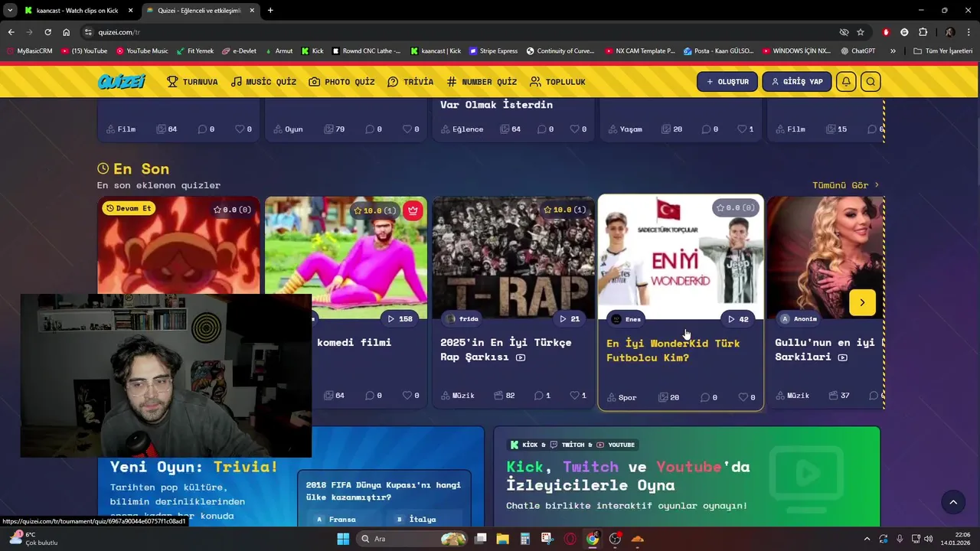Click the play count 158 badge
This screenshot has height=551, width=980.
(x=400, y=319)
